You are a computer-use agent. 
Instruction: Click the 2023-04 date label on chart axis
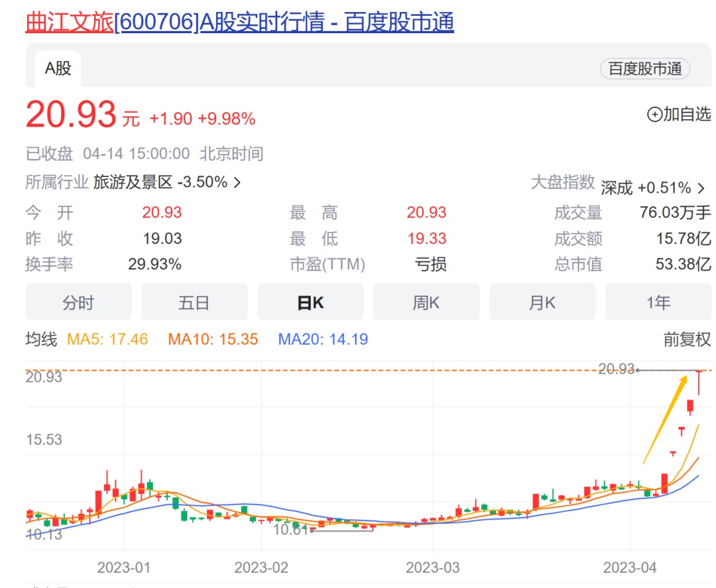pos(630,567)
